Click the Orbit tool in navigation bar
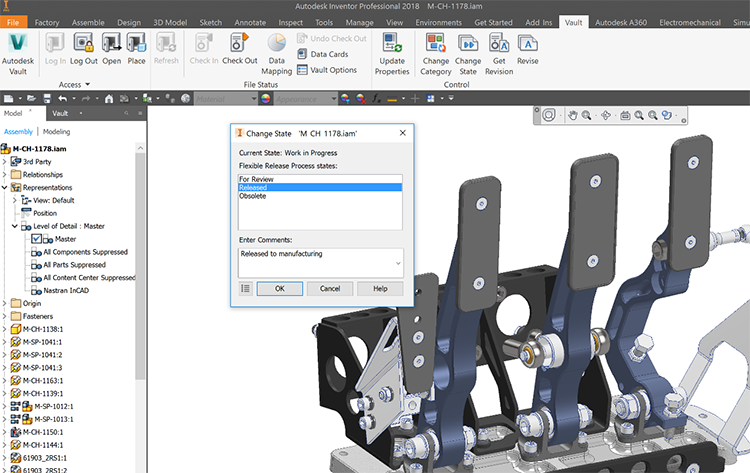The image size is (750, 473). 606,115
